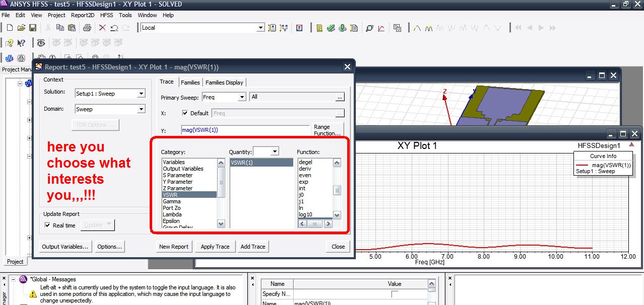Screen dimensions: 644x305
Task: Click the Y field mag(VSWR(1))
Action: (x=245, y=130)
